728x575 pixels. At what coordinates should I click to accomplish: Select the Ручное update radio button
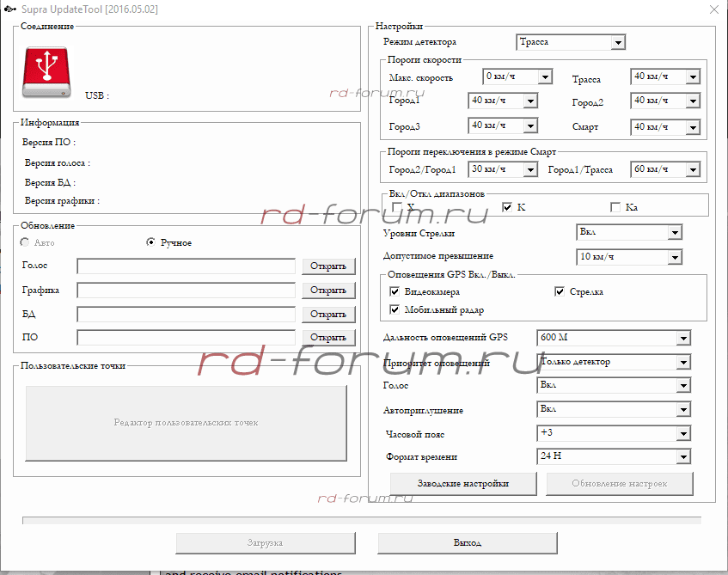pos(151,242)
